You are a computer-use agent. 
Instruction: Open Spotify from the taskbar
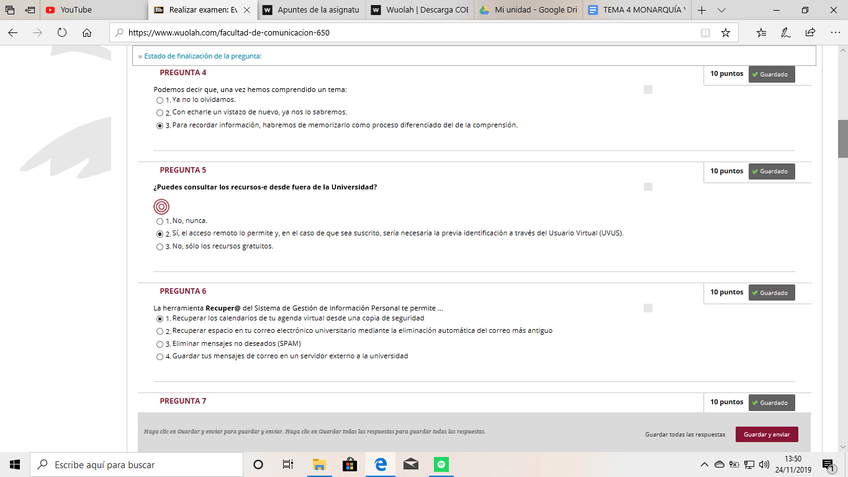coord(441,465)
